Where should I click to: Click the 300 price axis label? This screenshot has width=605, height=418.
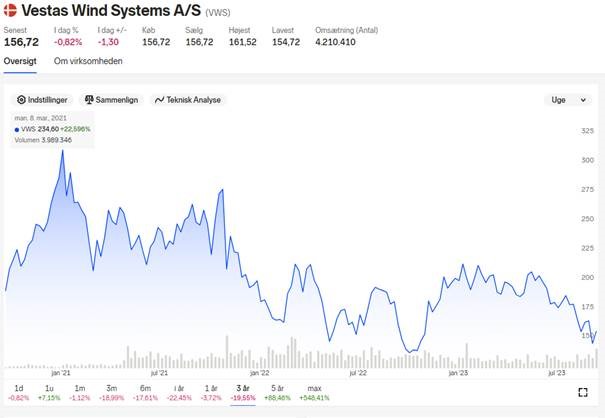(587, 160)
